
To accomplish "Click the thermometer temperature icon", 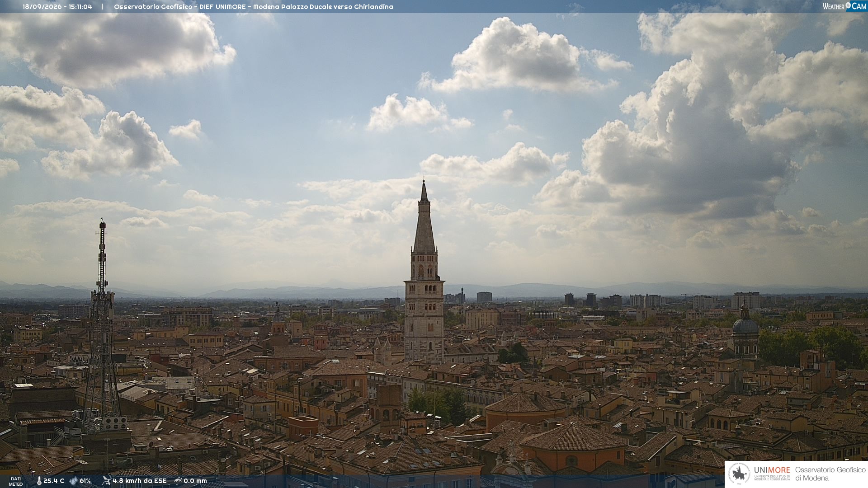I will (39, 481).
